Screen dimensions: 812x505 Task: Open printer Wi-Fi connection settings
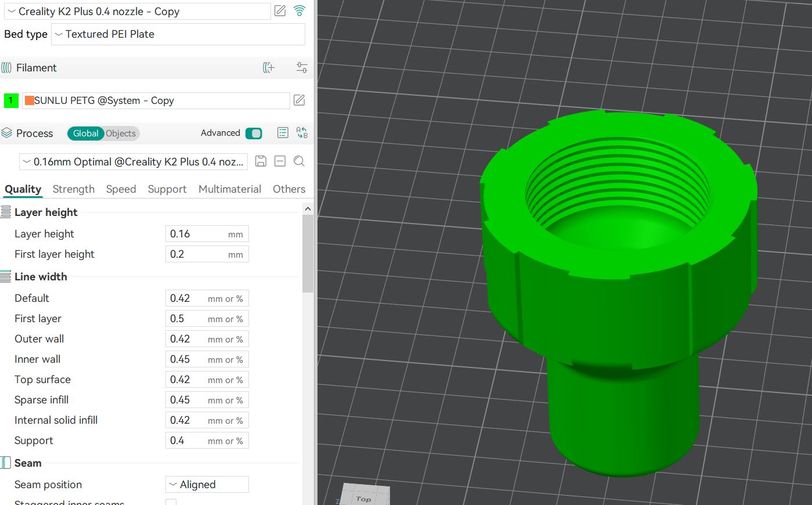point(299,10)
